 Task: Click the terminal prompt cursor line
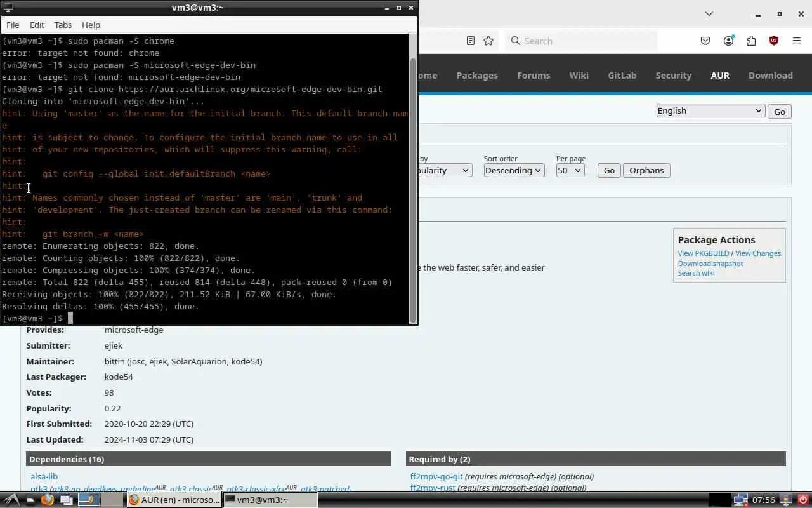click(x=37, y=318)
